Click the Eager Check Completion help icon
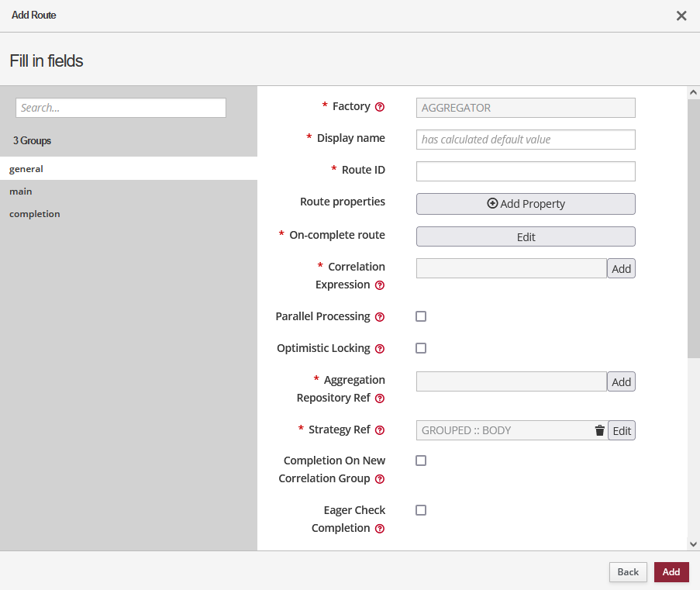 point(380,529)
